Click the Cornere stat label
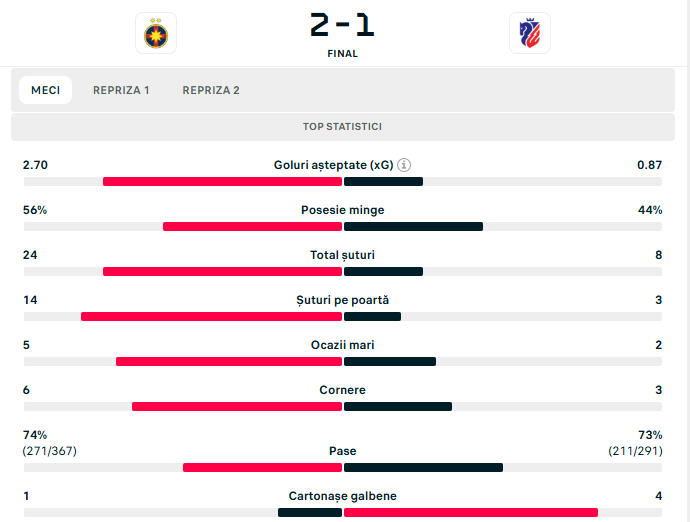The image size is (690, 522). click(x=342, y=390)
